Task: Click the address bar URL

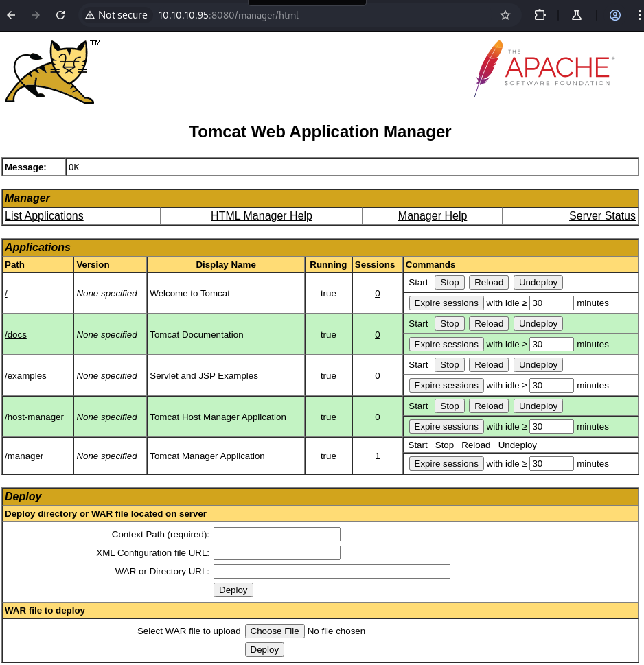Action: point(228,15)
